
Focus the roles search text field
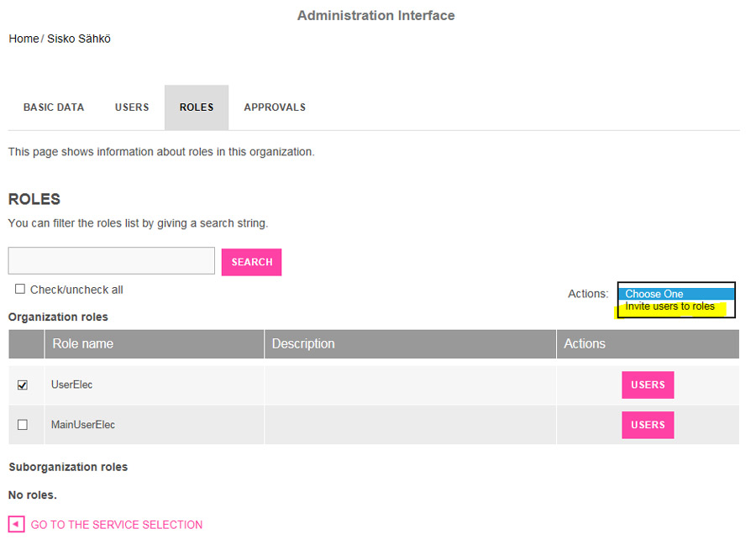[x=112, y=261]
